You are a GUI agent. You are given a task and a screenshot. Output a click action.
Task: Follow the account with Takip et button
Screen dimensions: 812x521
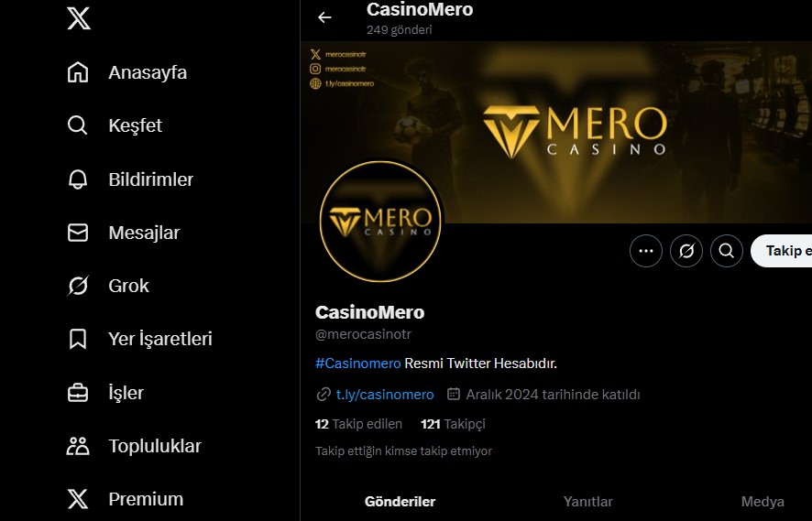coord(782,251)
